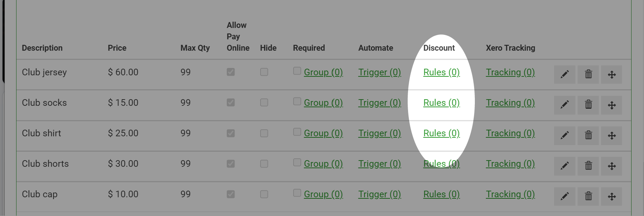Image resolution: width=644 pixels, height=216 pixels.
Task: Delete the Club socks item via trash icon
Action: click(x=588, y=105)
